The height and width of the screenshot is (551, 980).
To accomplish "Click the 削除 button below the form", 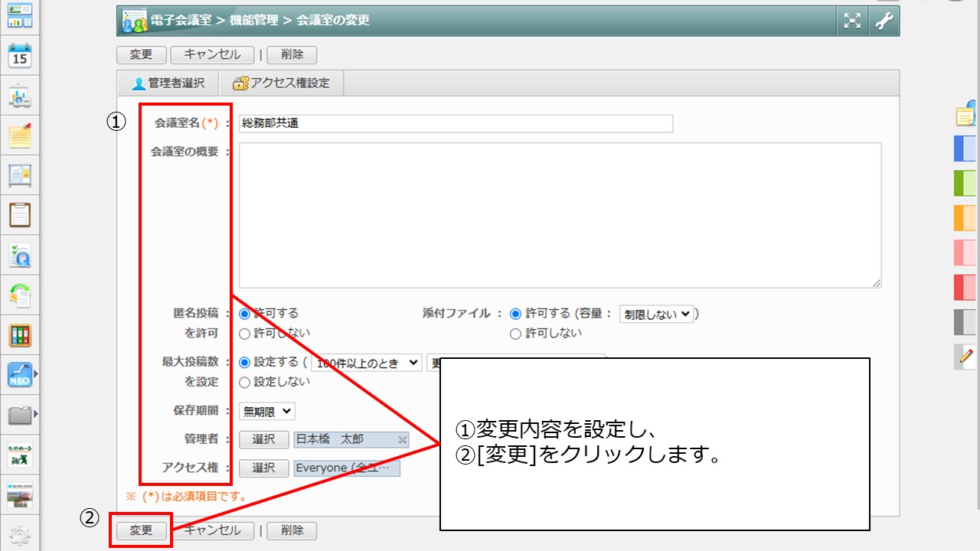I will point(292,530).
